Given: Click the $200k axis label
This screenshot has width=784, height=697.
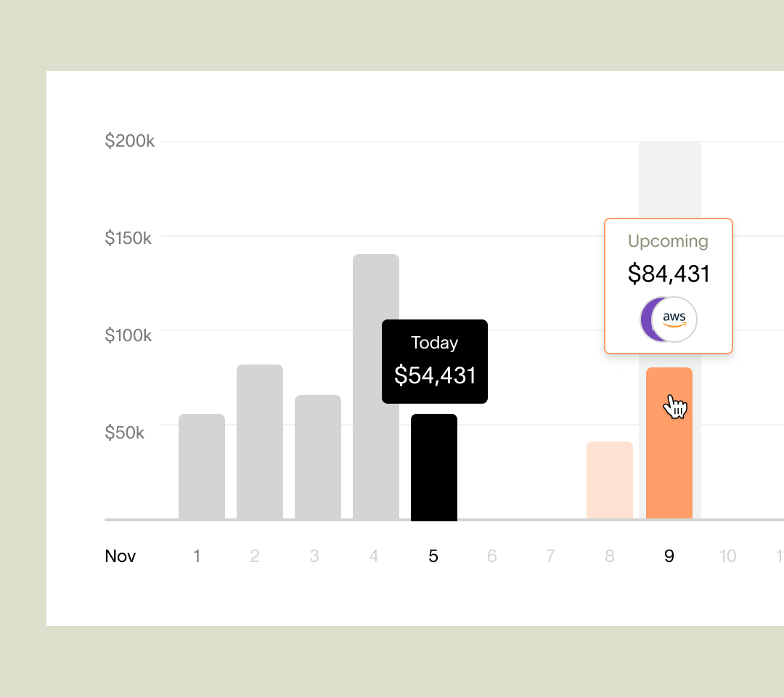Looking at the screenshot, I should (x=130, y=141).
